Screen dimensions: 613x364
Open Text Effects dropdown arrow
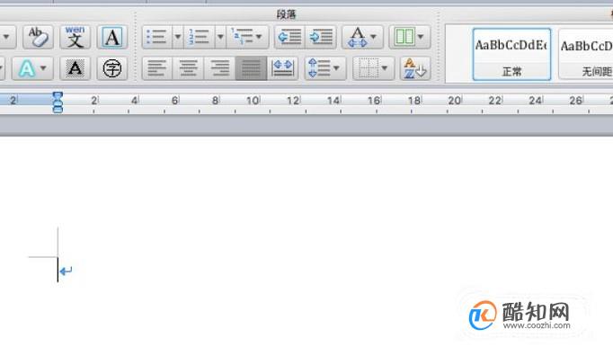(x=44, y=68)
